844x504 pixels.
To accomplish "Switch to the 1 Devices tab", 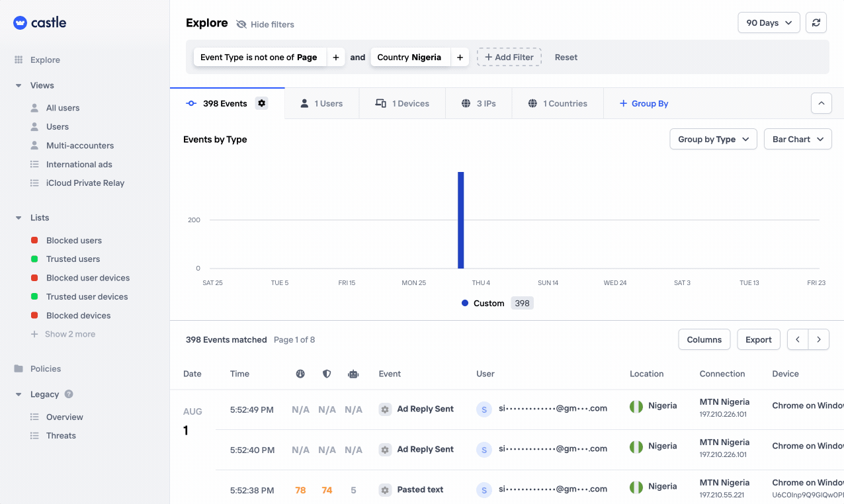I will pos(402,104).
